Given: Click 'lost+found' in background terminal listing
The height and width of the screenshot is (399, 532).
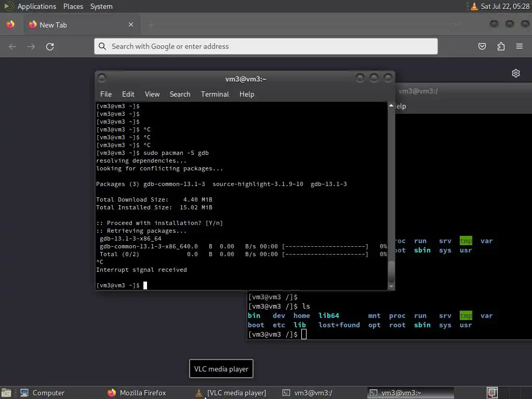Looking at the screenshot, I should [339, 325].
